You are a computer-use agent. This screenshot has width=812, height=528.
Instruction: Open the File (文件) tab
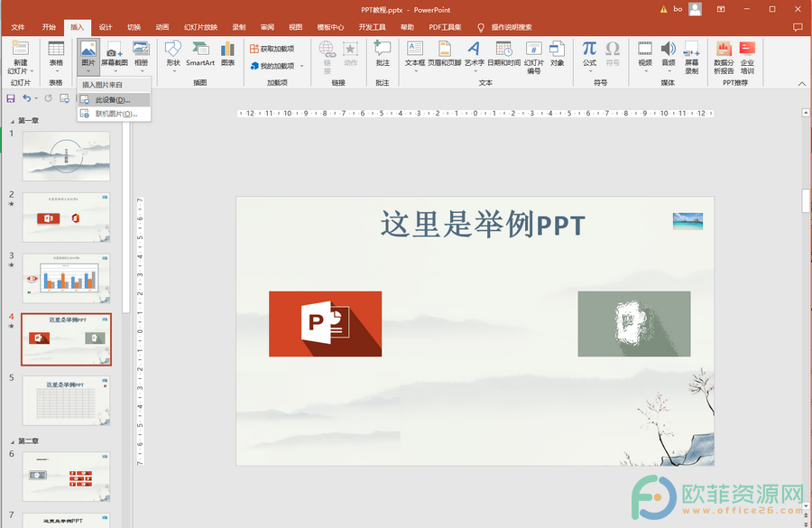[18, 27]
